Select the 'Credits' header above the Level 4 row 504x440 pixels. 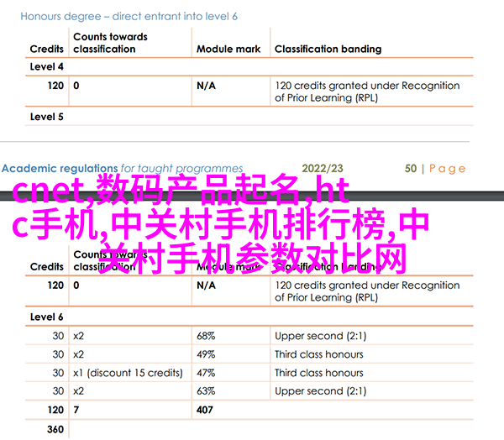click(46, 49)
